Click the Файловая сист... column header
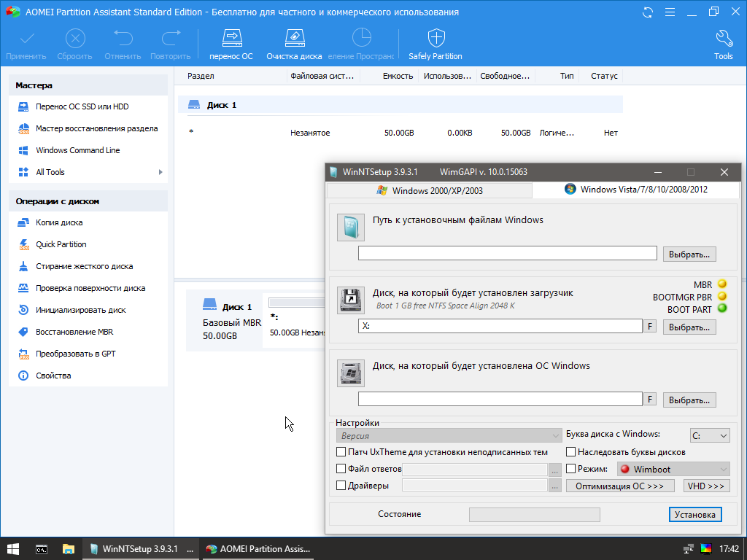 pyautogui.click(x=322, y=76)
